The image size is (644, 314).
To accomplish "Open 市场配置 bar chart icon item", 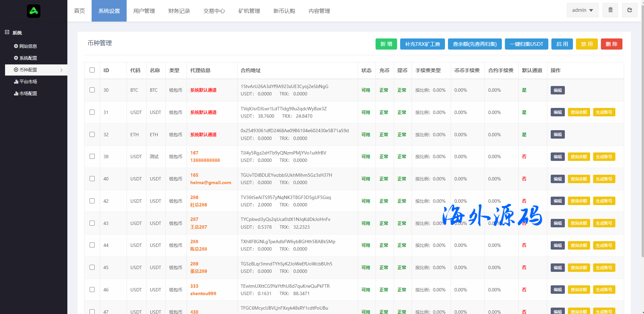I will coord(25,93).
